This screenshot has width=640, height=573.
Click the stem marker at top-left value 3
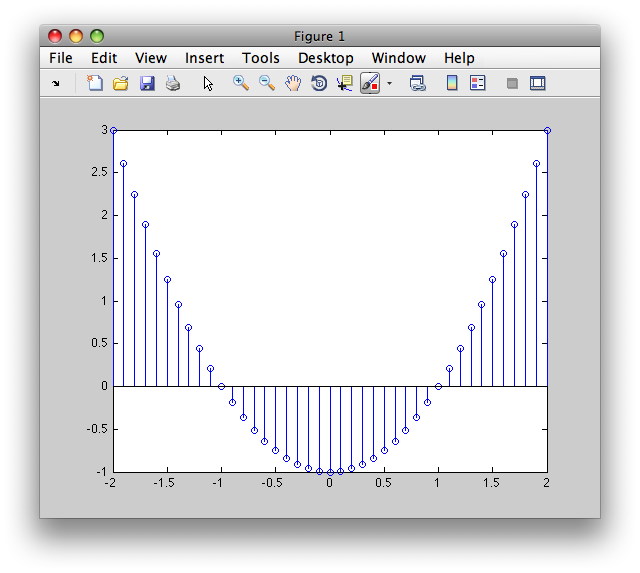click(113, 131)
